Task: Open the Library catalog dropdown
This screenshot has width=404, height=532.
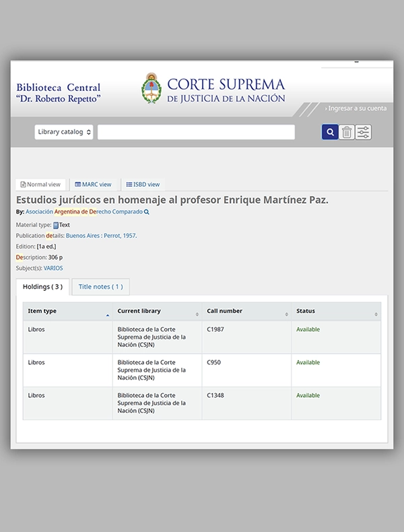Action: coord(64,132)
